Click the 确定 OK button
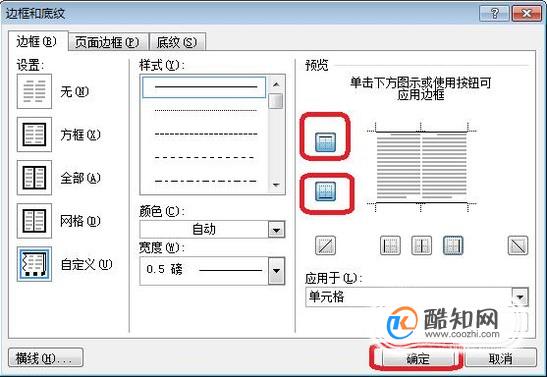Screen dimensions: 547x377 418,358
